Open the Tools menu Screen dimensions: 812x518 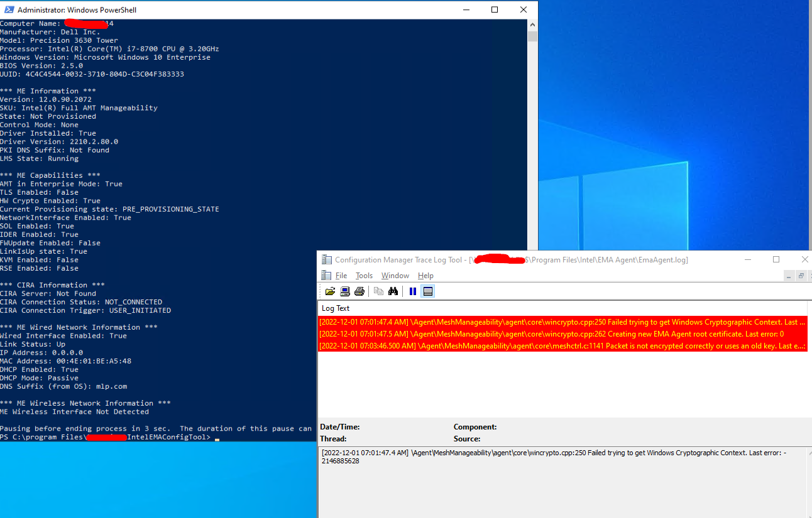click(364, 276)
